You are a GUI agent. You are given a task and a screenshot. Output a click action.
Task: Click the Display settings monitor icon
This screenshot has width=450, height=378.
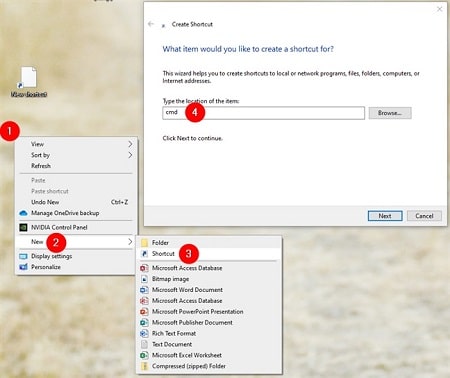coord(23,256)
